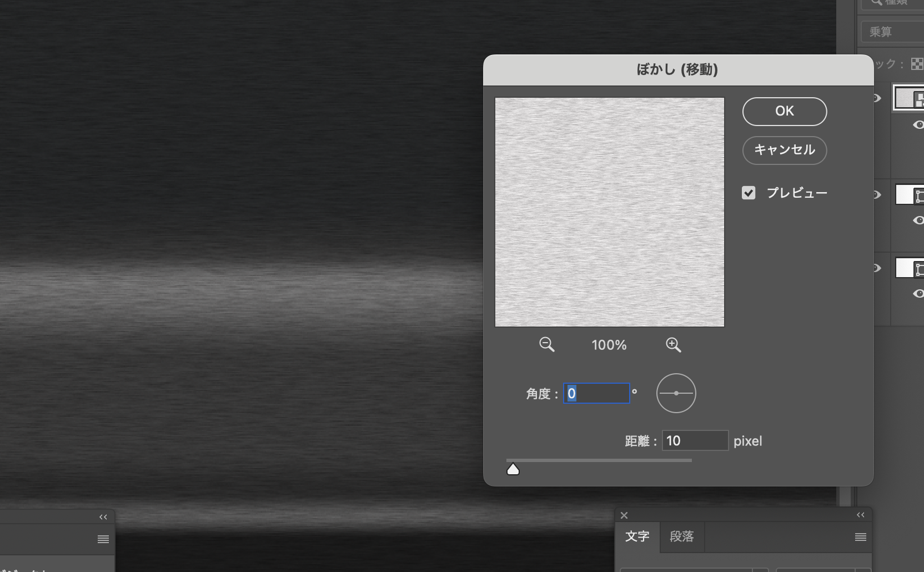The height and width of the screenshot is (572, 924).
Task: Collapse the 文字 panel with double chevron
Action: coord(860,515)
